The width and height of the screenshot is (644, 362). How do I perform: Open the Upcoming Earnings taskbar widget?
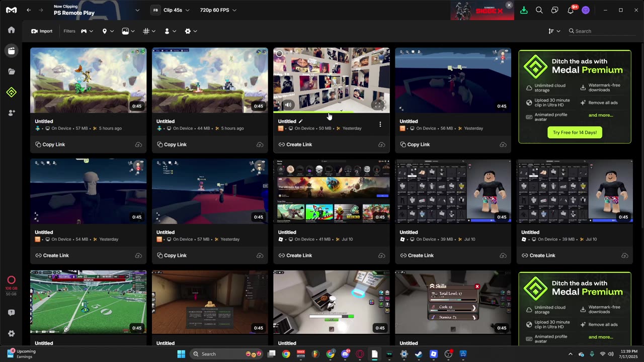[x=21, y=354]
